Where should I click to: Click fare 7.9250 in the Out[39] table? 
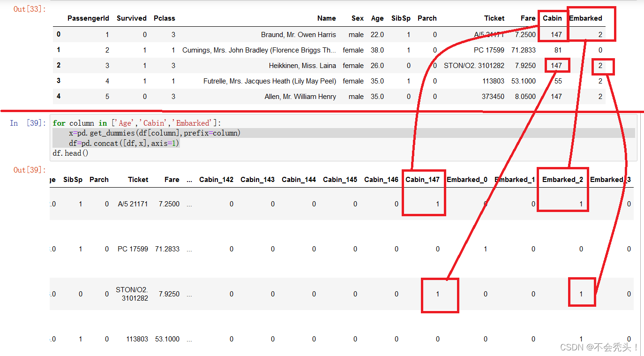click(169, 294)
